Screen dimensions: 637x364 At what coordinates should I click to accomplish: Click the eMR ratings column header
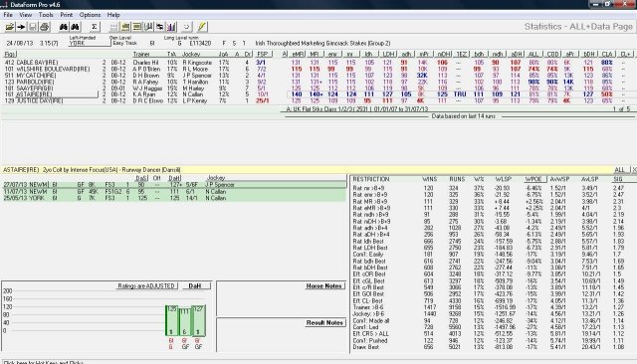(298, 54)
